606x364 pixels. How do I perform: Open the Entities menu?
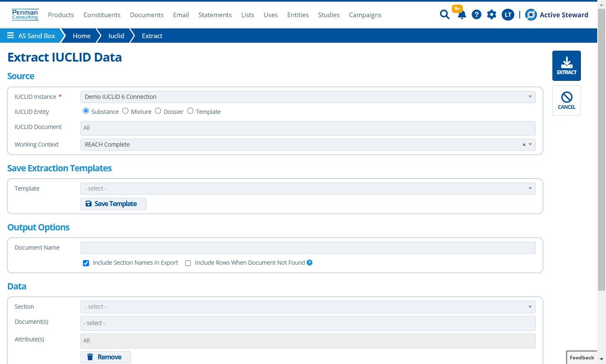click(298, 15)
